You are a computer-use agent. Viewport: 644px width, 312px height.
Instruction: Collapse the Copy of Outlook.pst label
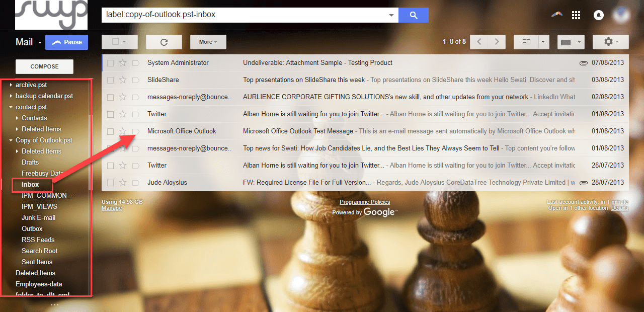pyautogui.click(x=11, y=140)
